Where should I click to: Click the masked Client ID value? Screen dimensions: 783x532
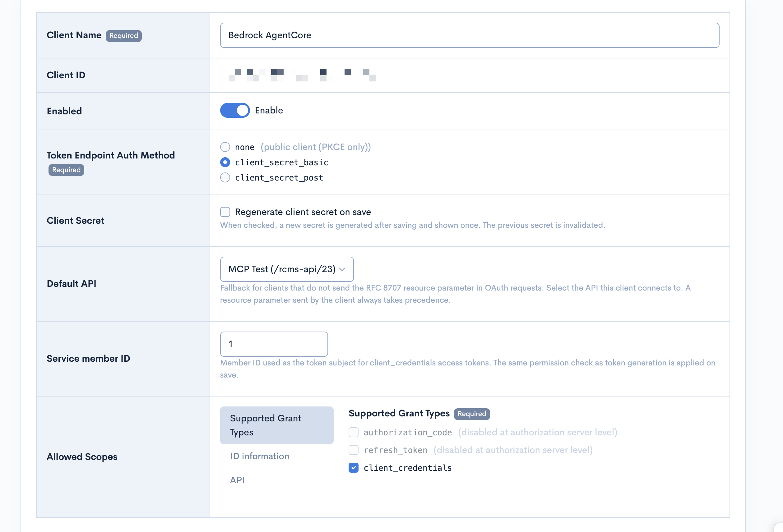302,75
